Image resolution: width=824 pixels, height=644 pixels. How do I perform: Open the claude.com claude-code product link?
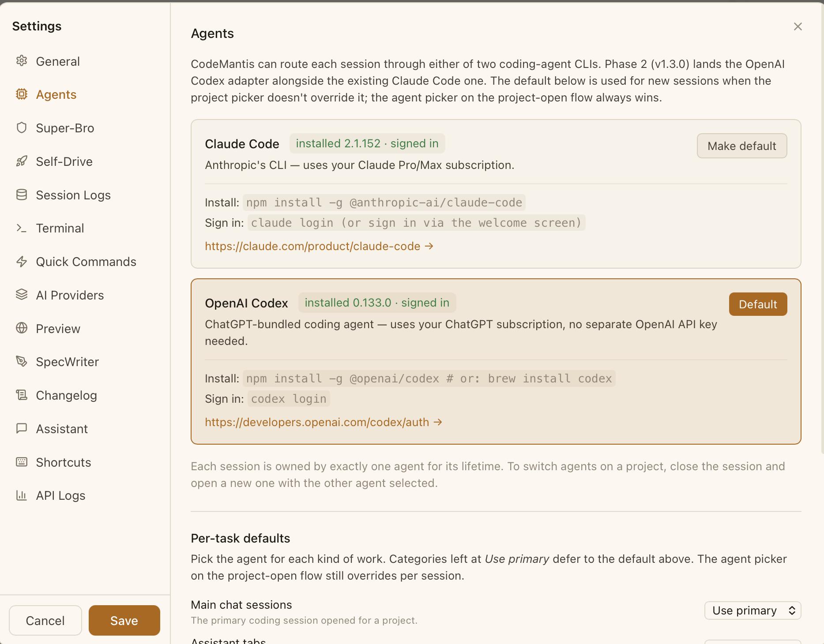[319, 246]
